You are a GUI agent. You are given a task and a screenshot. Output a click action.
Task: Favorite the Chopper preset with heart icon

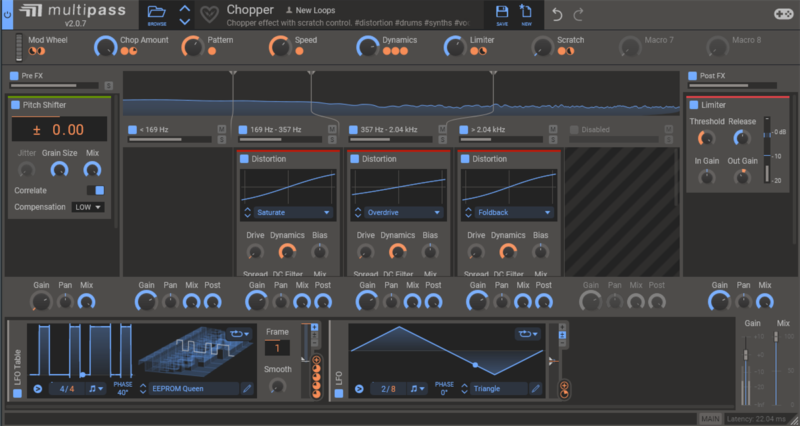(210, 15)
